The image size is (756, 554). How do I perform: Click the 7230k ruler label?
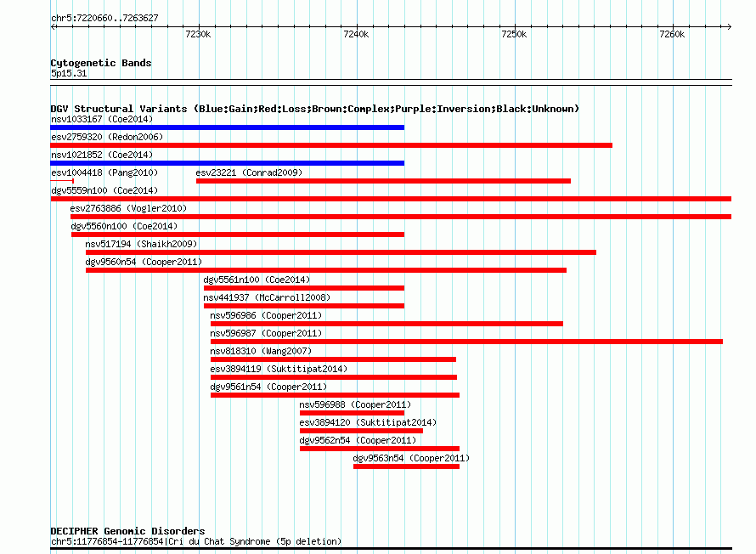pos(198,34)
